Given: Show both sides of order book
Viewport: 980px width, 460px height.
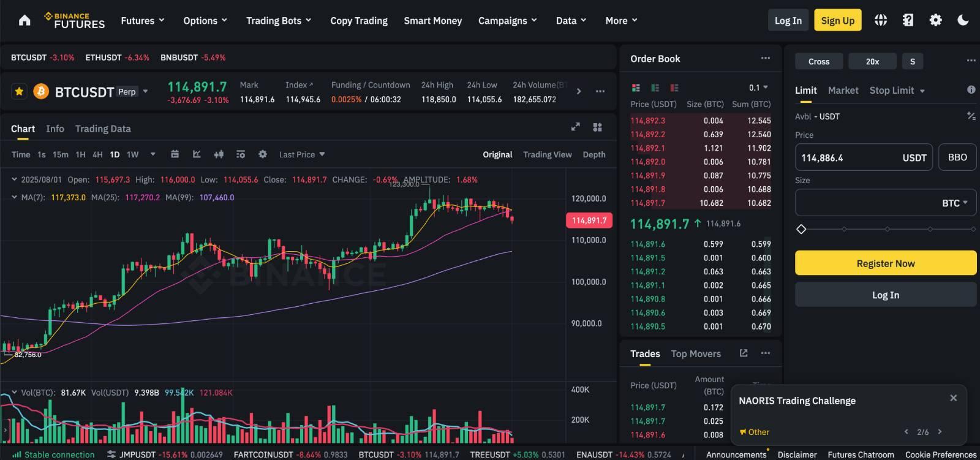Looking at the screenshot, I should pos(636,88).
